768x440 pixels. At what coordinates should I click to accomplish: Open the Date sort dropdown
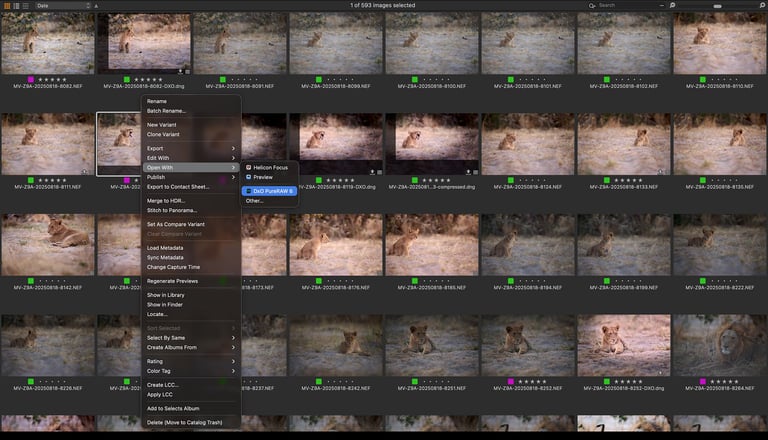pyautogui.click(x=58, y=6)
